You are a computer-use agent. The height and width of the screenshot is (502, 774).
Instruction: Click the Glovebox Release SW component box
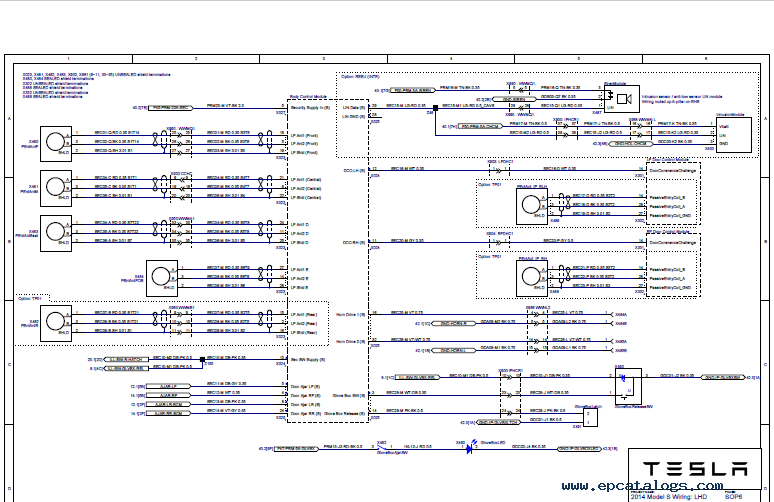coord(628,386)
